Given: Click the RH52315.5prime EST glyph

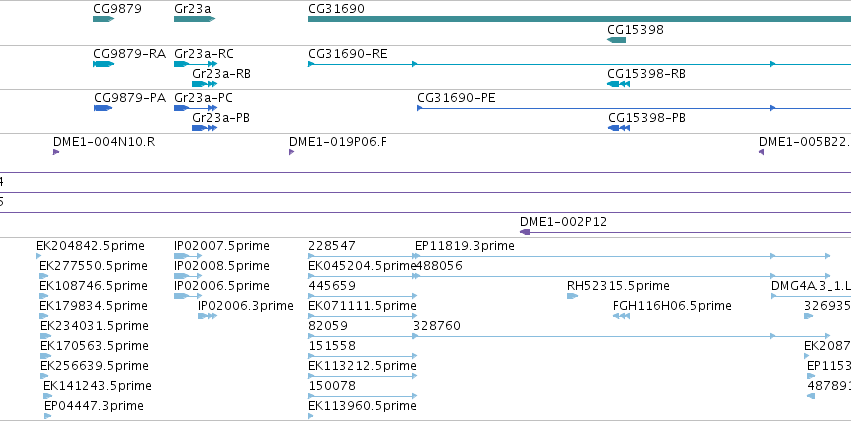Looking at the screenshot, I should tap(572, 296).
